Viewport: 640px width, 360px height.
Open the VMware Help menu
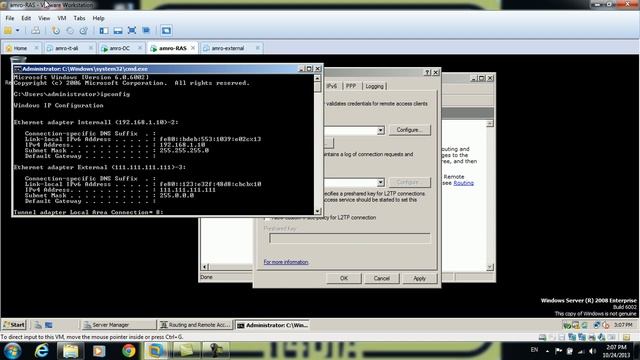[x=98, y=18]
